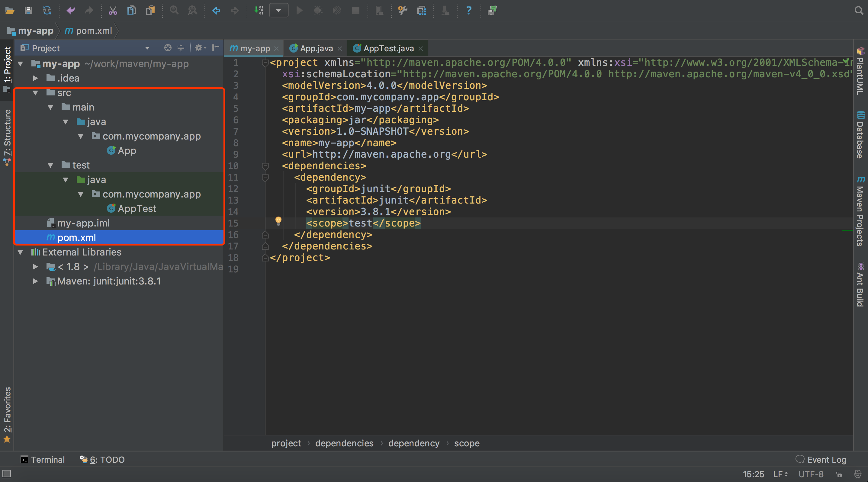Open the Database side panel
The image size is (868, 482).
[860, 134]
